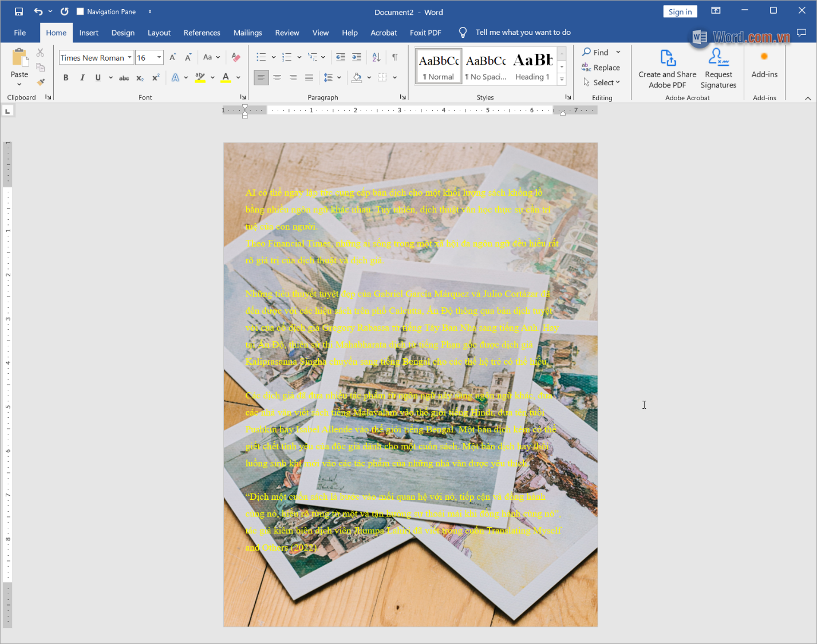Switch to the References tab
817x644 pixels.
click(202, 33)
